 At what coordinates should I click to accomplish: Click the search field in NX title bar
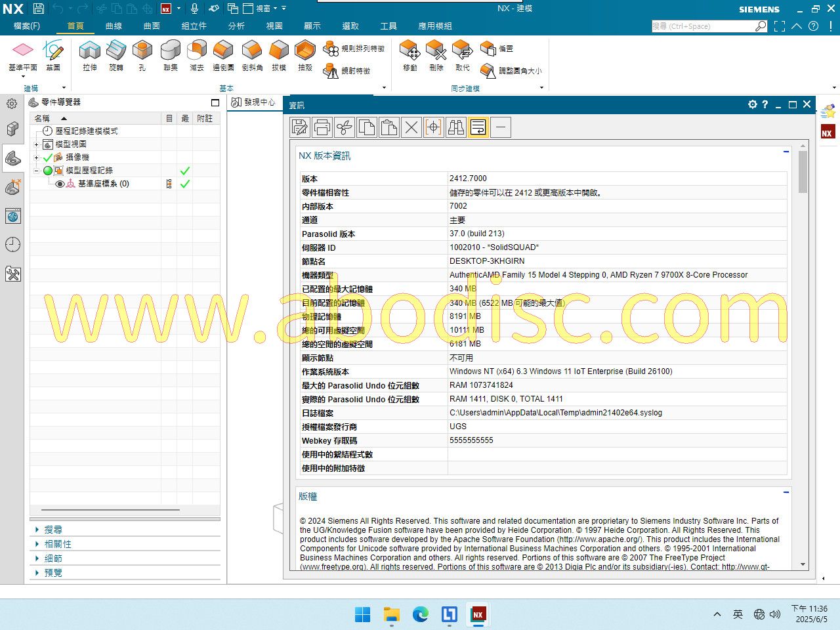pos(709,26)
